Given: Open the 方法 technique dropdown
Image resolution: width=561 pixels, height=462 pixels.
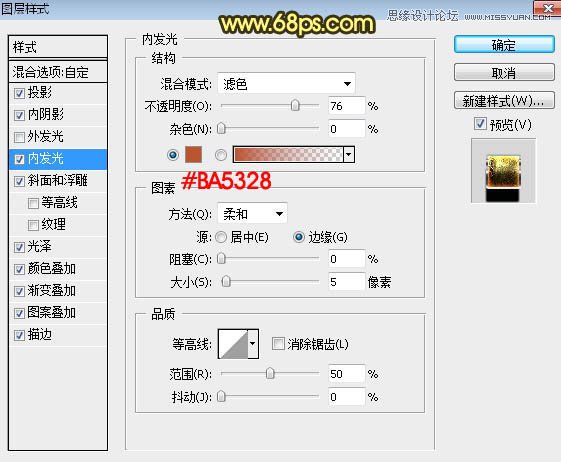Looking at the screenshot, I should pos(252,214).
